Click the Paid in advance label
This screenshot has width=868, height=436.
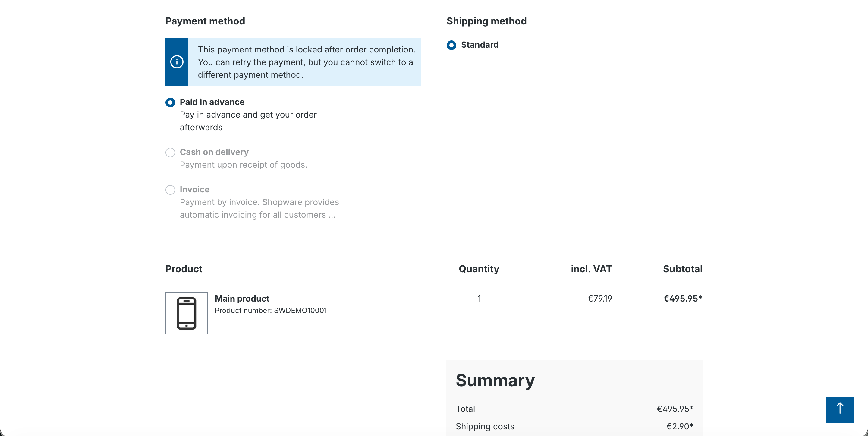212,102
